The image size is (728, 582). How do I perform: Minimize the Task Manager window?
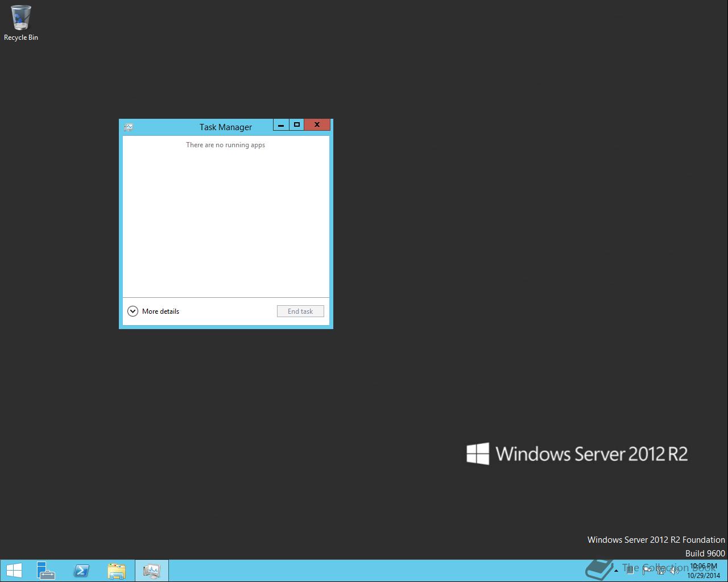pos(281,124)
